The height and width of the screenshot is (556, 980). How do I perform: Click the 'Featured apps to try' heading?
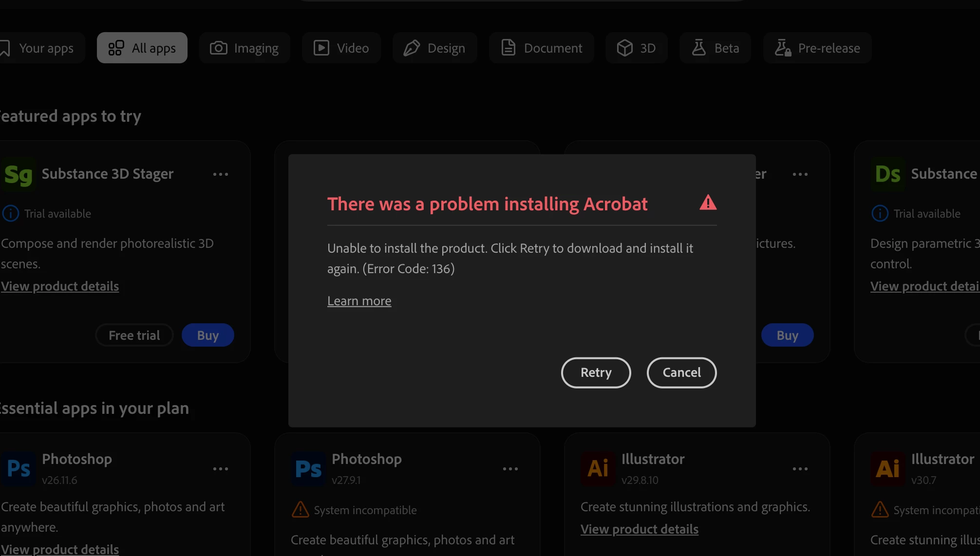tap(71, 116)
